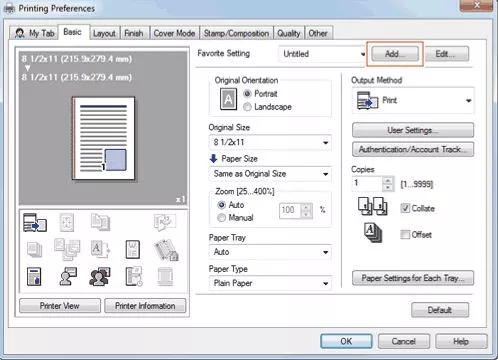Select Portrait orientation
This screenshot has height=360, width=498.
247,94
